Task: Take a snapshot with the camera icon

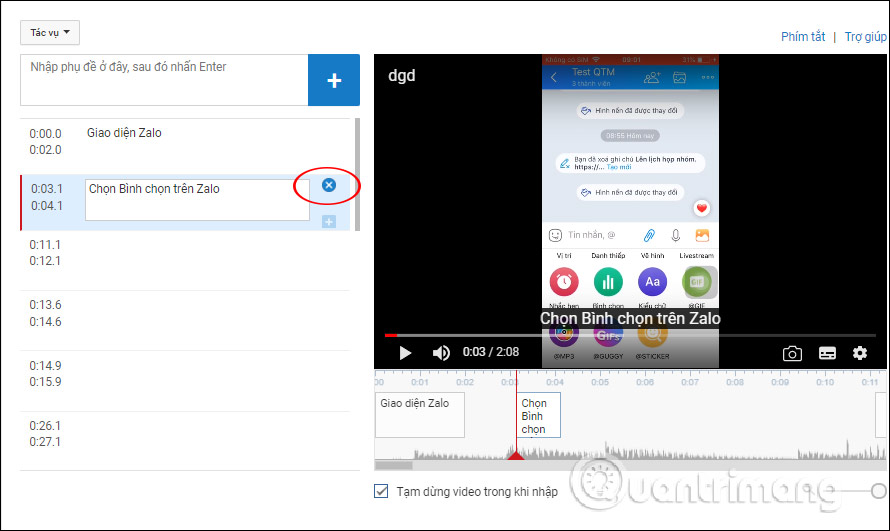Action: [x=792, y=353]
